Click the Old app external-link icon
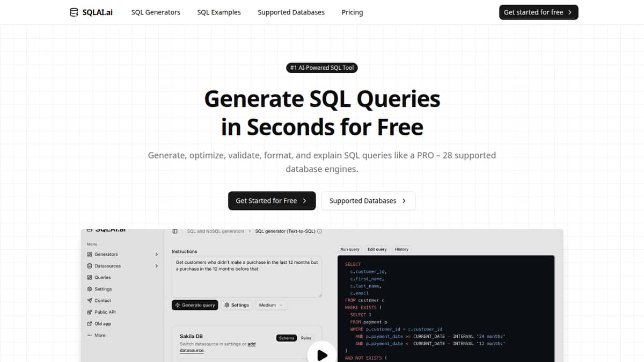The height and width of the screenshot is (362, 644). [x=90, y=324]
